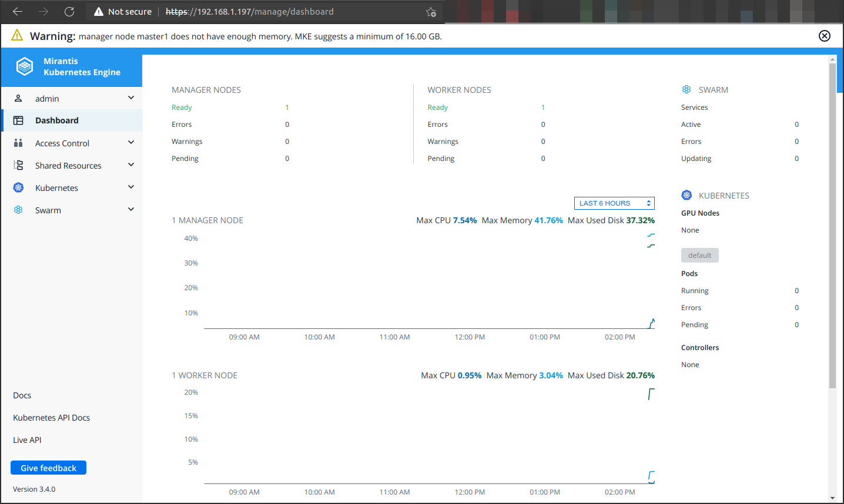Click the Swarm icon above Services panel

tap(686, 89)
